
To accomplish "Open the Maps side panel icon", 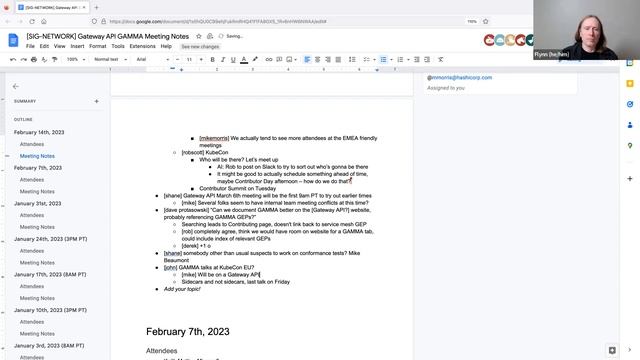I will 630,146.
